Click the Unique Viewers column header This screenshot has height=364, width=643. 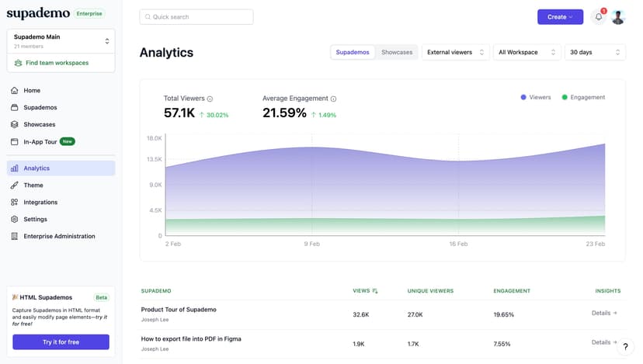(430, 291)
